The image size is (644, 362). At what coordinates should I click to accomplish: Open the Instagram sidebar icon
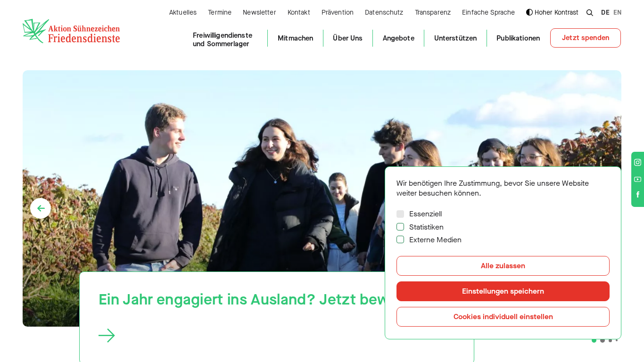click(x=637, y=162)
